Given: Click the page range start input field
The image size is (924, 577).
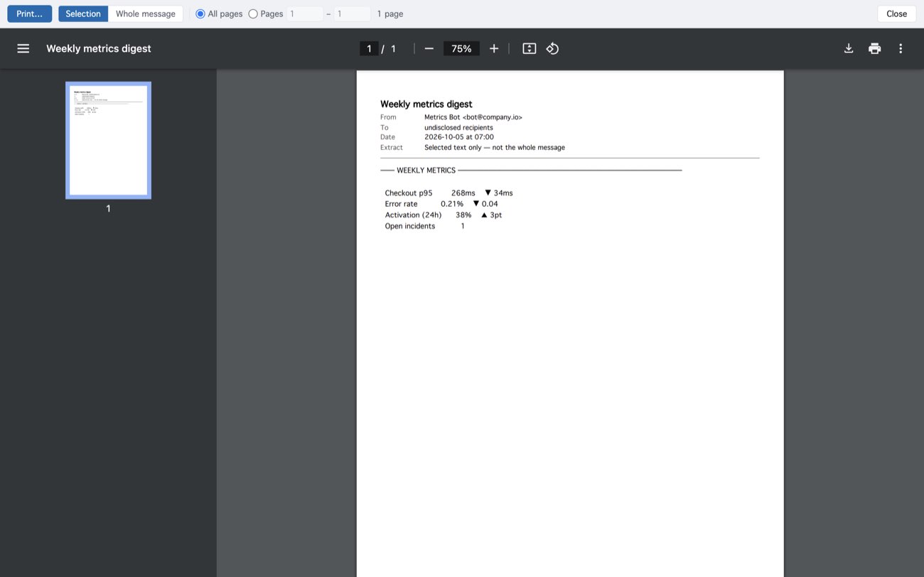Looking at the screenshot, I should coord(305,14).
